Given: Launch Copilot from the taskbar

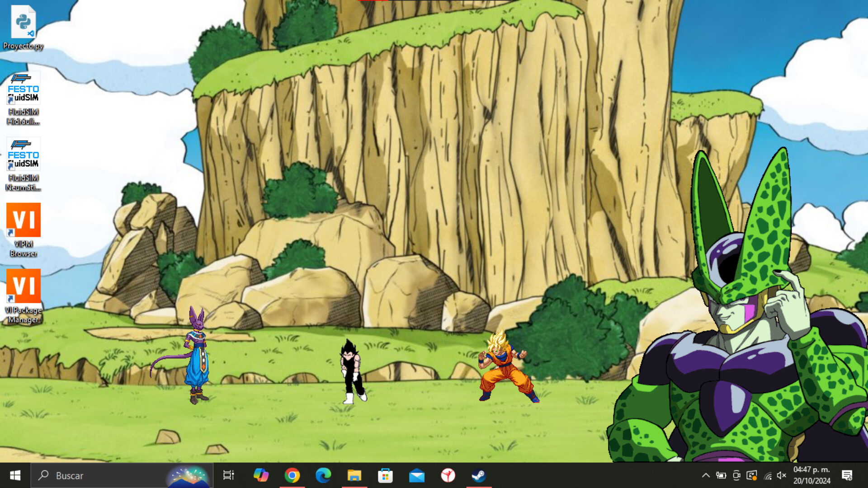Looking at the screenshot, I should (262, 475).
